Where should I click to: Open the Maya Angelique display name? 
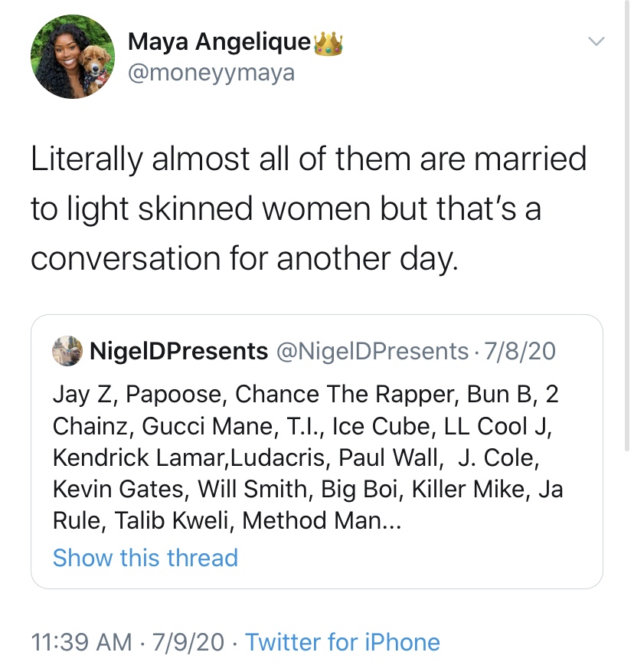click(x=220, y=42)
